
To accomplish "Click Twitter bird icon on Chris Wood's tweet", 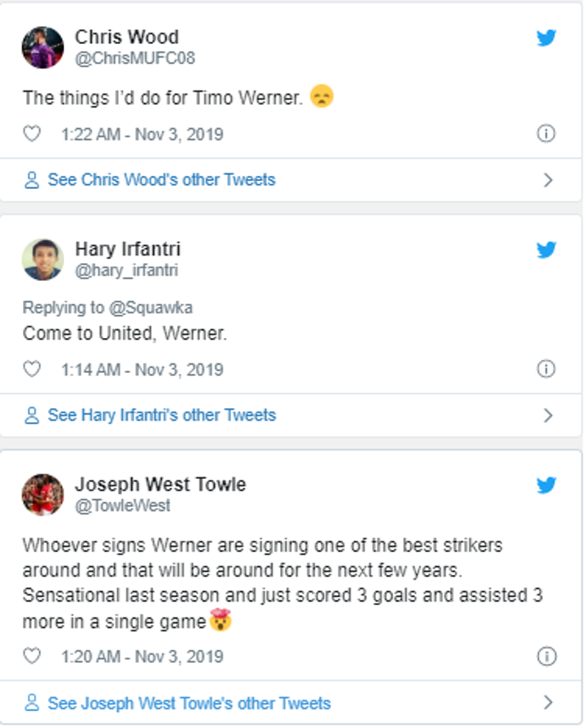I will pos(547,38).
